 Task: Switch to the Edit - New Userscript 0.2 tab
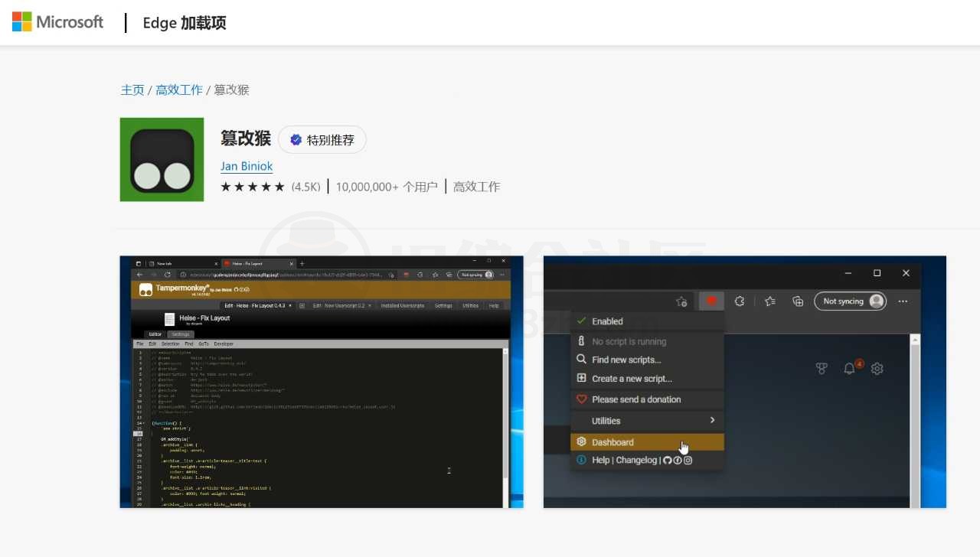[341, 305]
